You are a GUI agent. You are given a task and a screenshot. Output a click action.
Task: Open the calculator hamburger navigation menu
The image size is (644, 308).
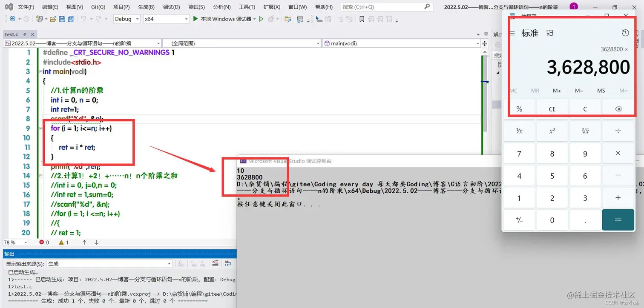click(512, 33)
